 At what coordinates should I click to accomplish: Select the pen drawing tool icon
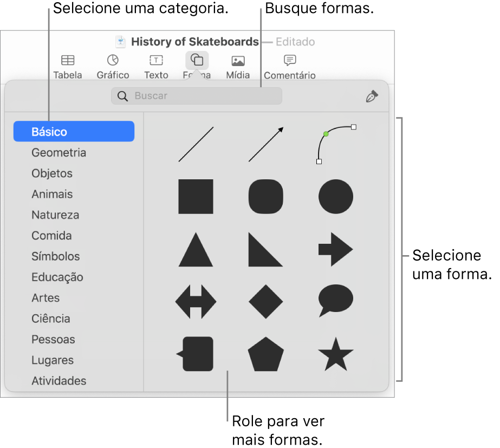[x=372, y=96]
